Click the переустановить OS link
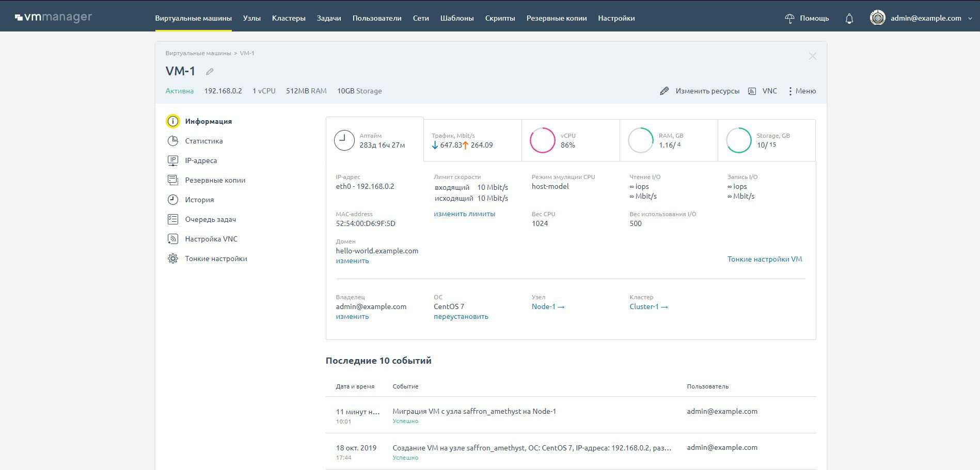The height and width of the screenshot is (470, 980). click(461, 316)
